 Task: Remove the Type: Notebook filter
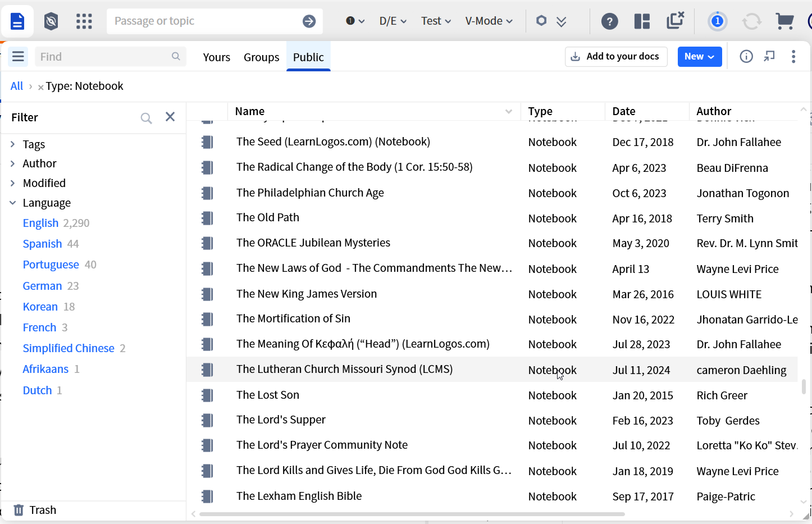40,87
